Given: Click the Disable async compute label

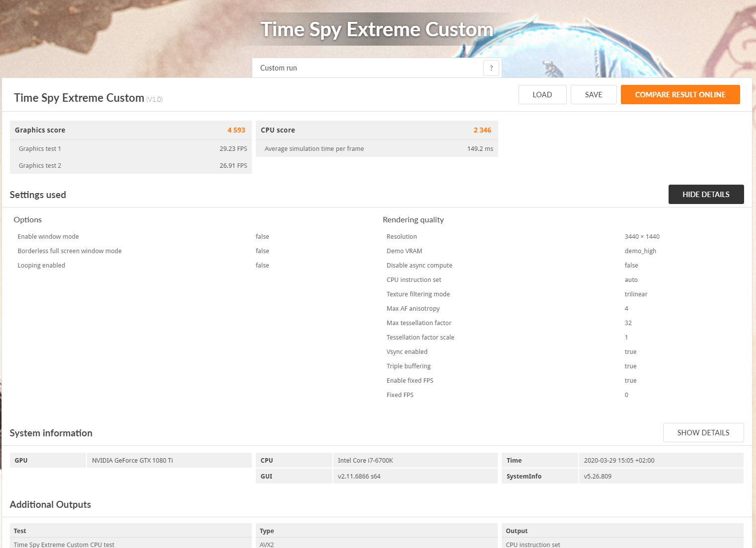Looking at the screenshot, I should tap(419, 266).
